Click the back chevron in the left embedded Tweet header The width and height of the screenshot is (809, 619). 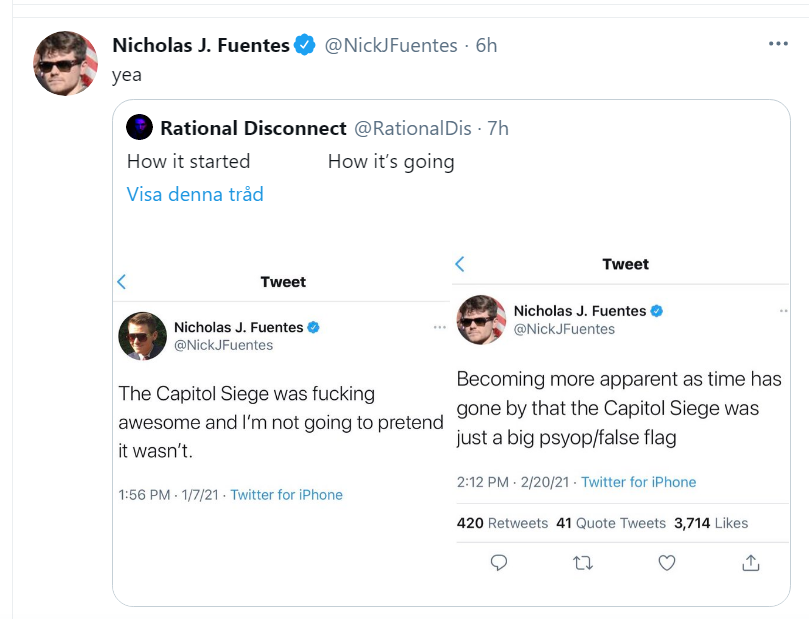(x=122, y=282)
